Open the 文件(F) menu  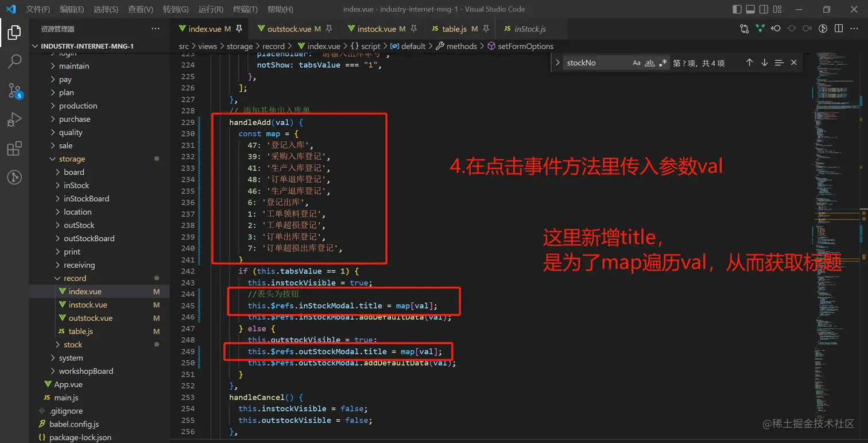pyautogui.click(x=38, y=9)
